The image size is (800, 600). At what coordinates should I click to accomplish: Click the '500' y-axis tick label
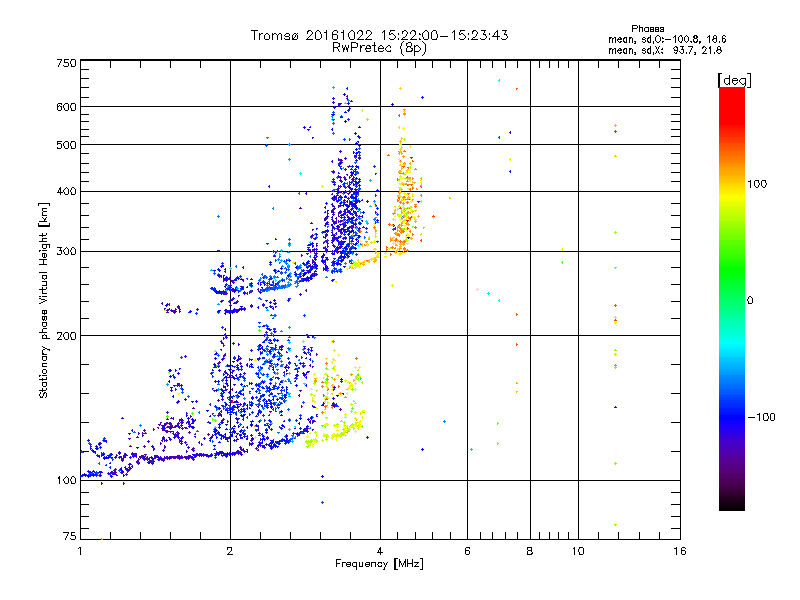66,145
